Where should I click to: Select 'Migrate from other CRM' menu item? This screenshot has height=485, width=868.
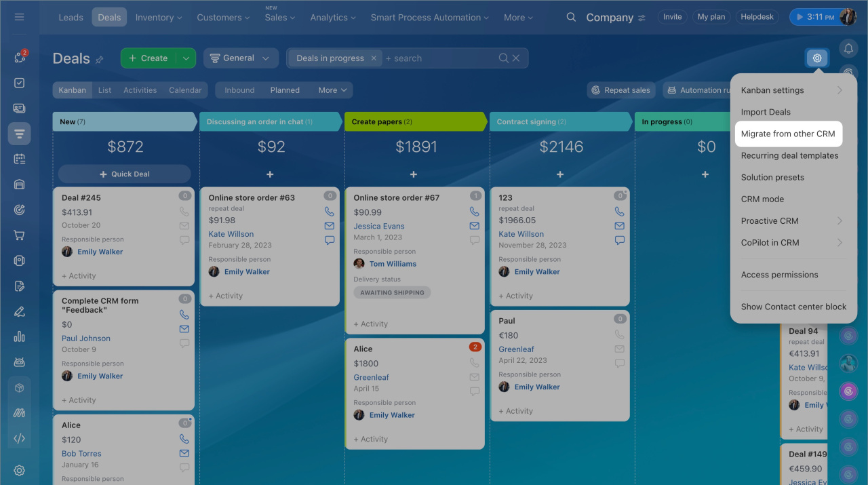pyautogui.click(x=787, y=134)
